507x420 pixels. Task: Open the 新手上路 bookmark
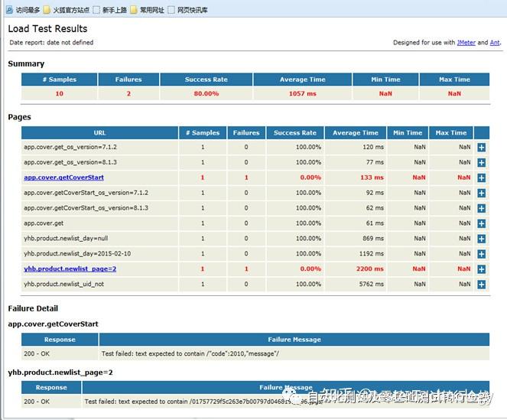(110, 10)
